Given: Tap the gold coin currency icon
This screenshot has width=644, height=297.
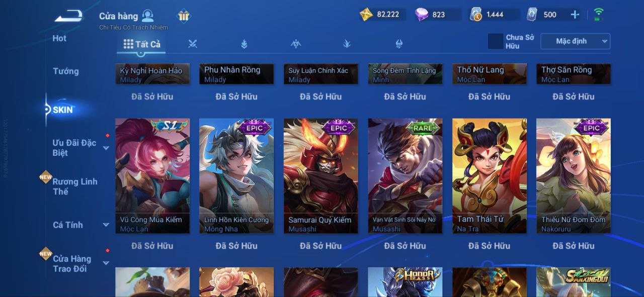Looking at the screenshot, I should click(366, 14).
